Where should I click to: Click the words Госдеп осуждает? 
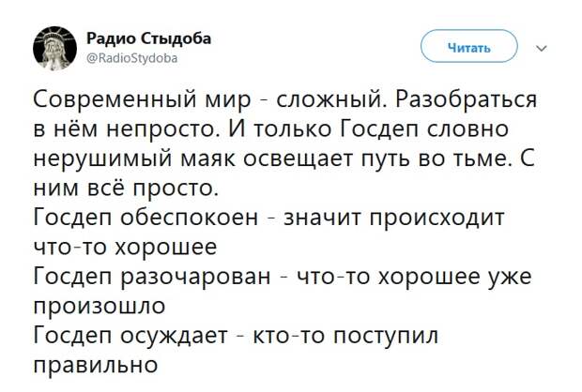pos(130,336)
